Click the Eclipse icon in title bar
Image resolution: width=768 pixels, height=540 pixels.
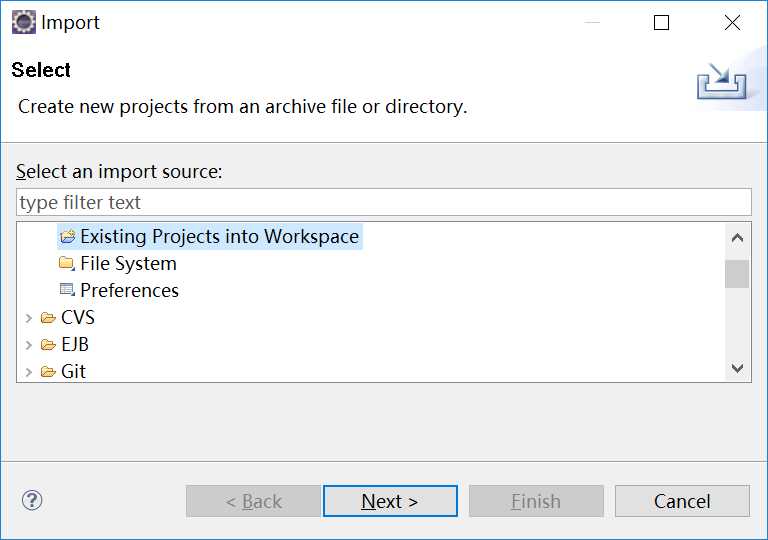pos(24,23)
